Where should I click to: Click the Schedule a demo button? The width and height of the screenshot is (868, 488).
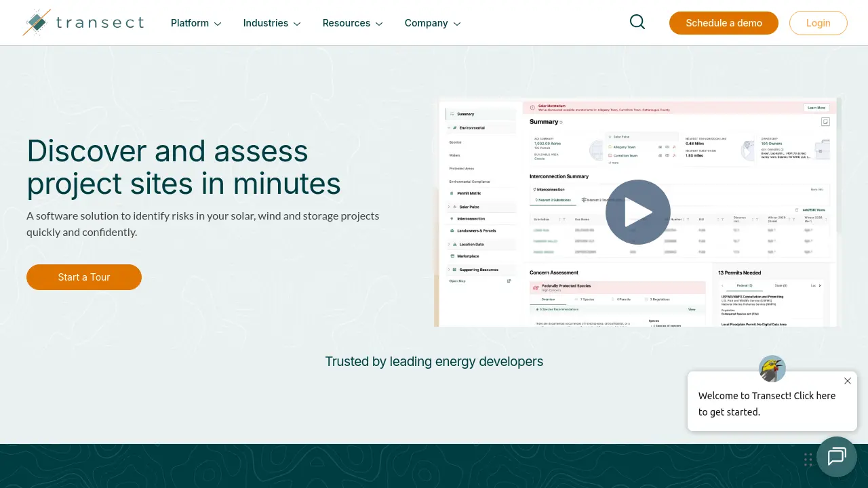[x=724, y=23]
